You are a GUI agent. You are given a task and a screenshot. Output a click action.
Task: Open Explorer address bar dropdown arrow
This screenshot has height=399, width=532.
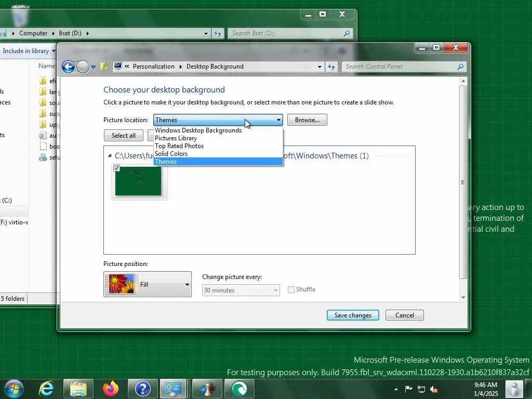tap(206, 34)
